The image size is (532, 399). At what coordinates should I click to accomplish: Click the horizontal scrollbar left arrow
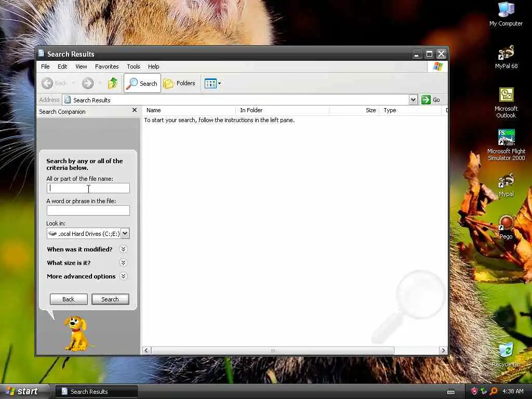click(147, 351)
